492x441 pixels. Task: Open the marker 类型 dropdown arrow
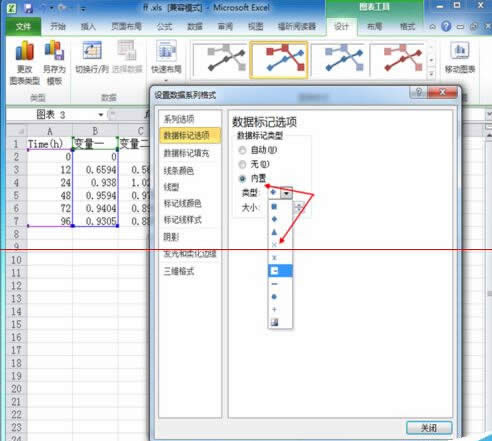(286, 193)
